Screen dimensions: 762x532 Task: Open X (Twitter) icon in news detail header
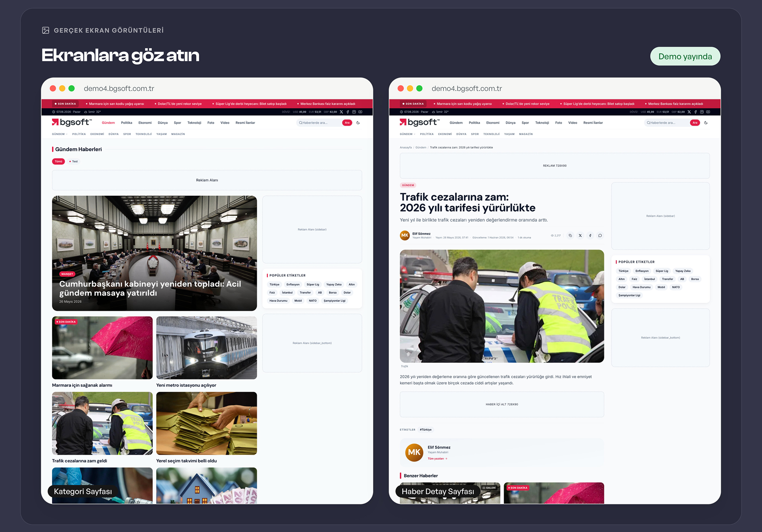click(689, 112)
